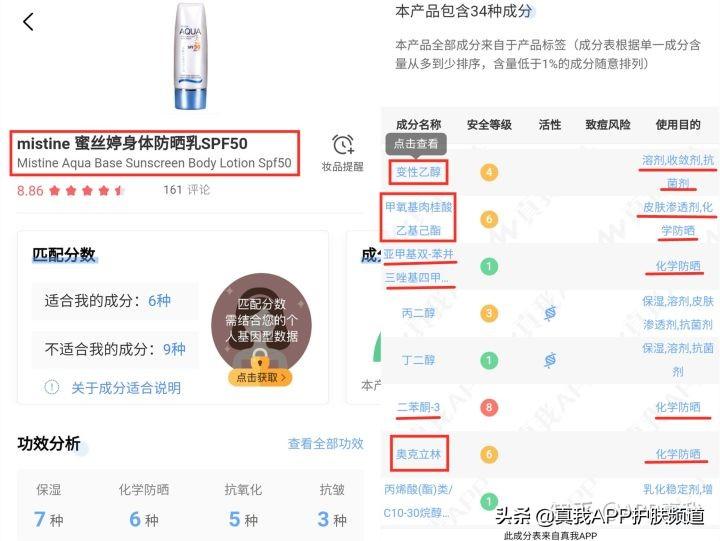Tap the 点击查看 tooltip bubble
The width and height of the screenshot is (720, 541).
coord(416,143)
